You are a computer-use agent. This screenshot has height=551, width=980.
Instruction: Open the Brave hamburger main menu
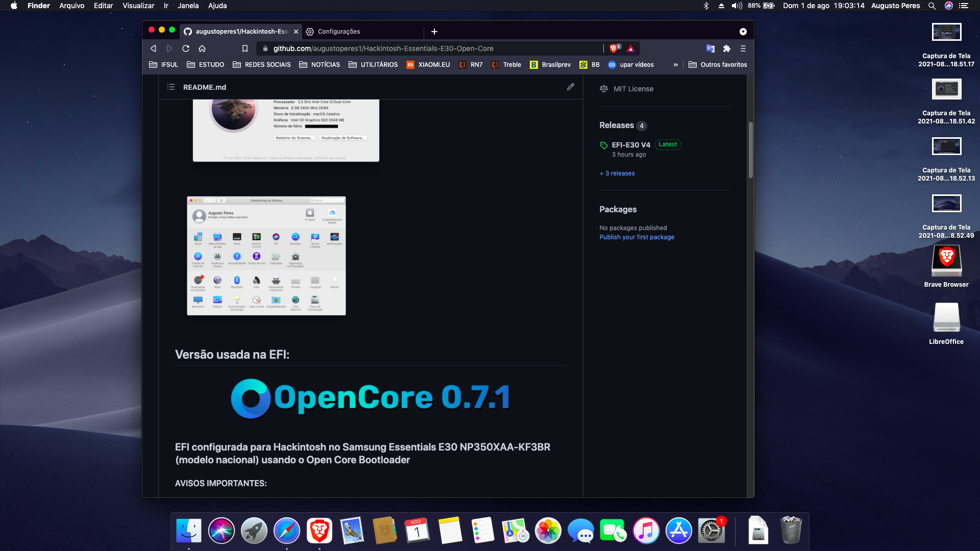(743, 48)
